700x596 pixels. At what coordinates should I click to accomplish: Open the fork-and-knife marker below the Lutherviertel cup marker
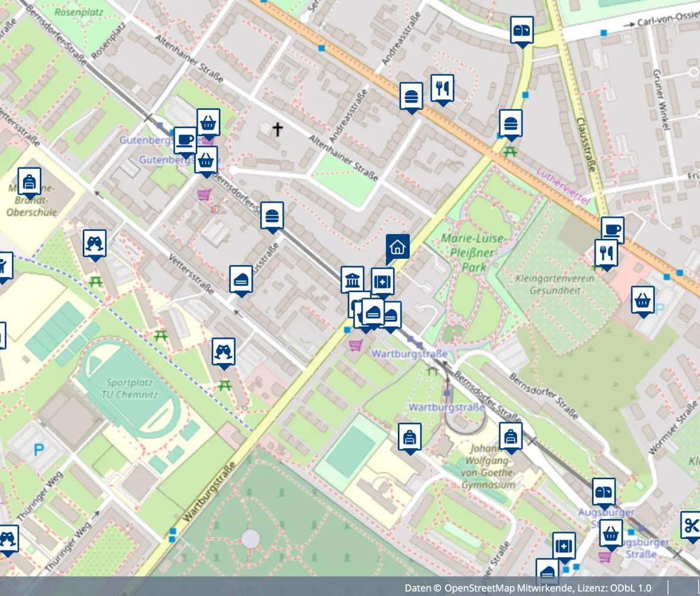[x=606, y=253]
